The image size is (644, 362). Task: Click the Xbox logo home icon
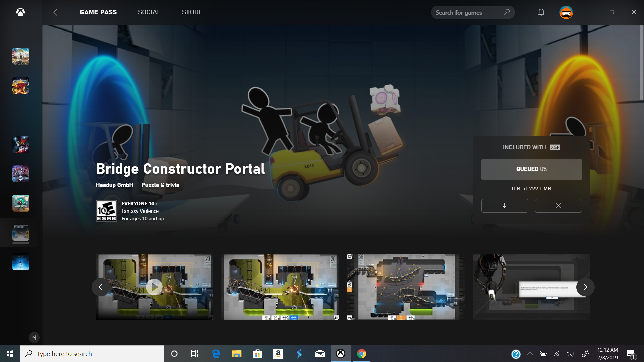[21, 12]
